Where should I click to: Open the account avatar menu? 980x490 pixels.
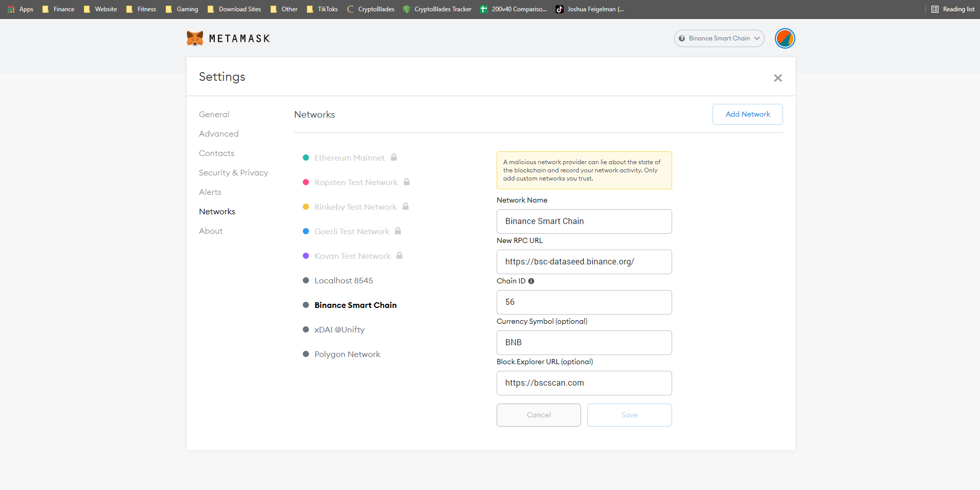pos(785,38)
